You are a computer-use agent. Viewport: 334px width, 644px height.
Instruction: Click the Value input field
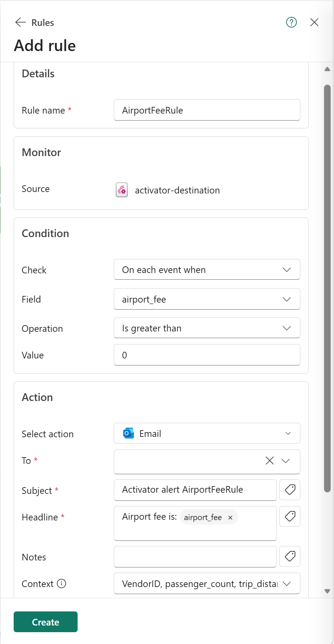(x=207, y=355)
